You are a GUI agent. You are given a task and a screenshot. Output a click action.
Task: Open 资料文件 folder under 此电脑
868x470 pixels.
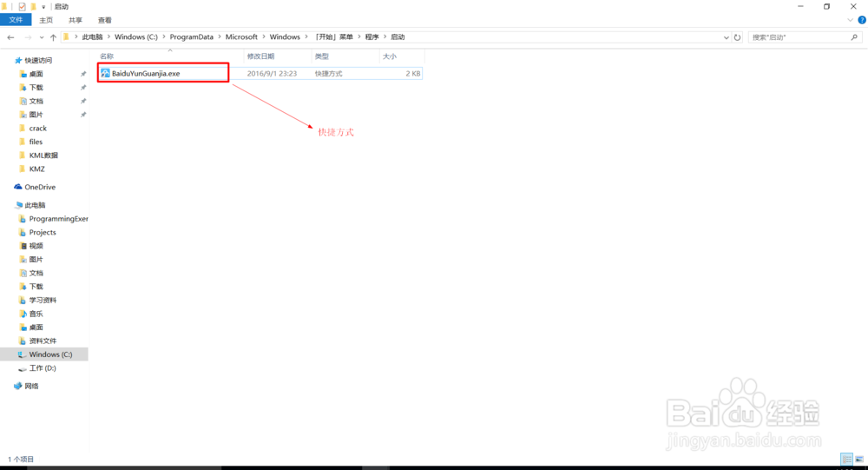(x=43, y=341)
